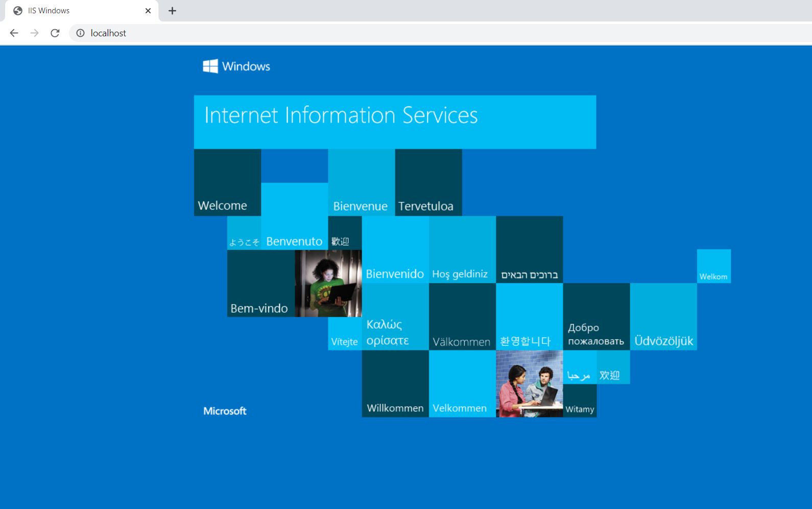Click the Bienvenue tile
Screen dimensions: 812x509
362,182
